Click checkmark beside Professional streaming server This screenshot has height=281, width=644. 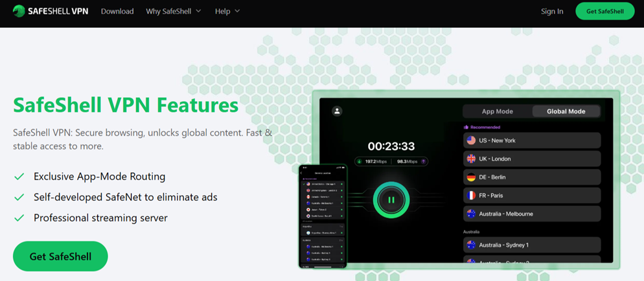tap(19, 218)
